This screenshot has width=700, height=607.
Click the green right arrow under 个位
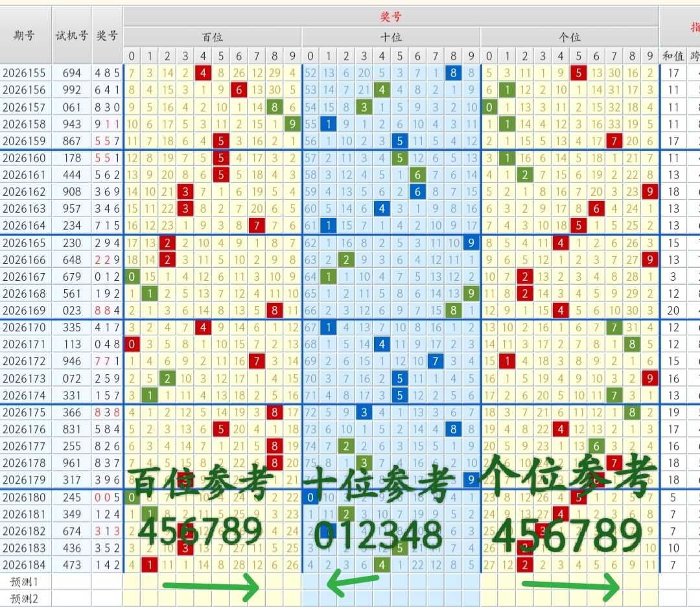(x=571, y=586)
